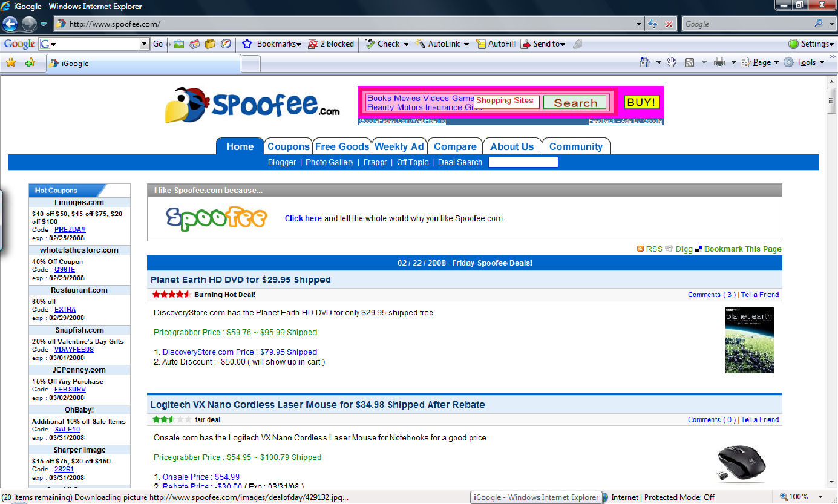Stop page loading with the red X
The image size is (838, 504).
tap(669, 24)
